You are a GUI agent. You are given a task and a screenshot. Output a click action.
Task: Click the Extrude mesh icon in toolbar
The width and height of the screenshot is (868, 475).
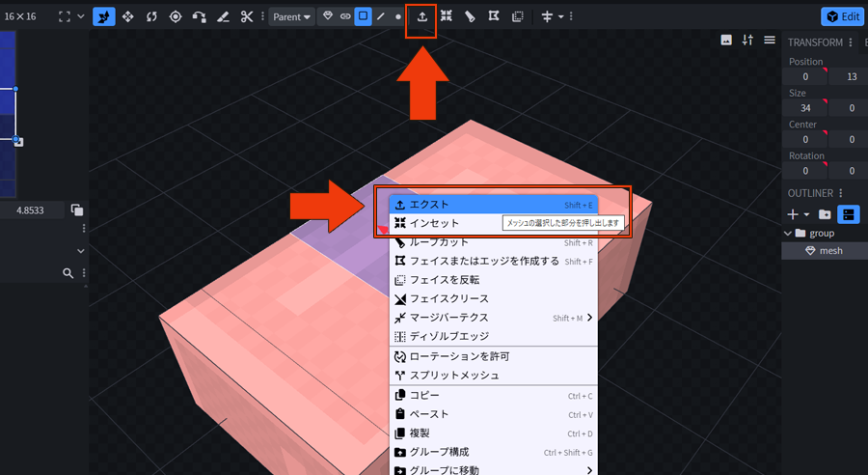pos(421,16)
